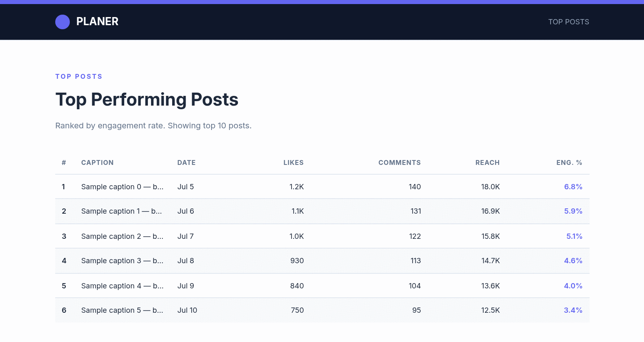Sort by the COMMENTS column header
644x342 pixels.
(400, 162)
